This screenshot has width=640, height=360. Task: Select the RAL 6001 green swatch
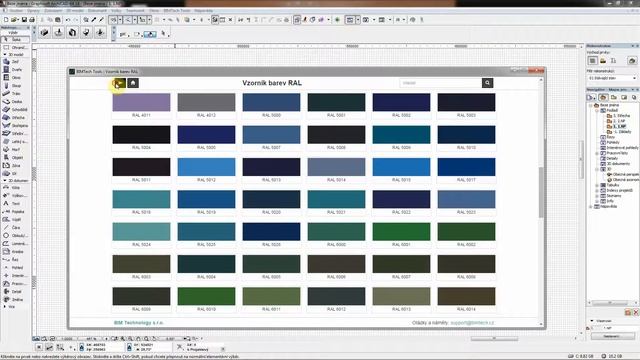(x=401, y=231)
